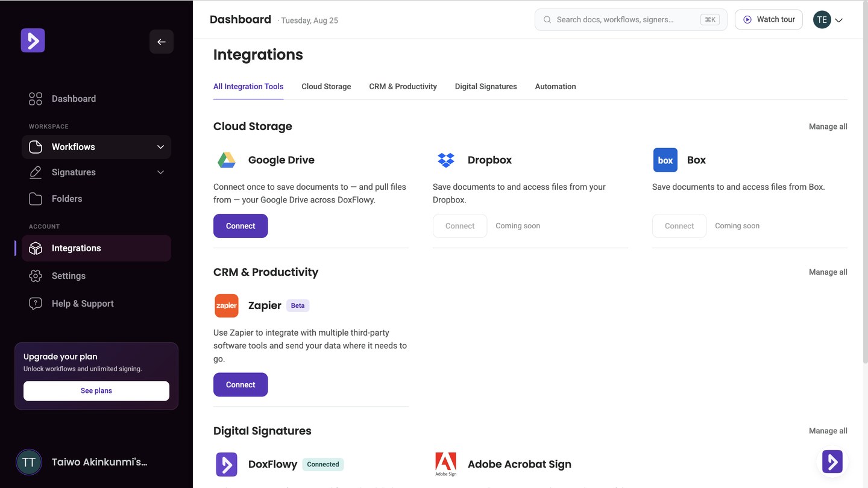
Task: Connect Zapier
Action: coord(241,384)
